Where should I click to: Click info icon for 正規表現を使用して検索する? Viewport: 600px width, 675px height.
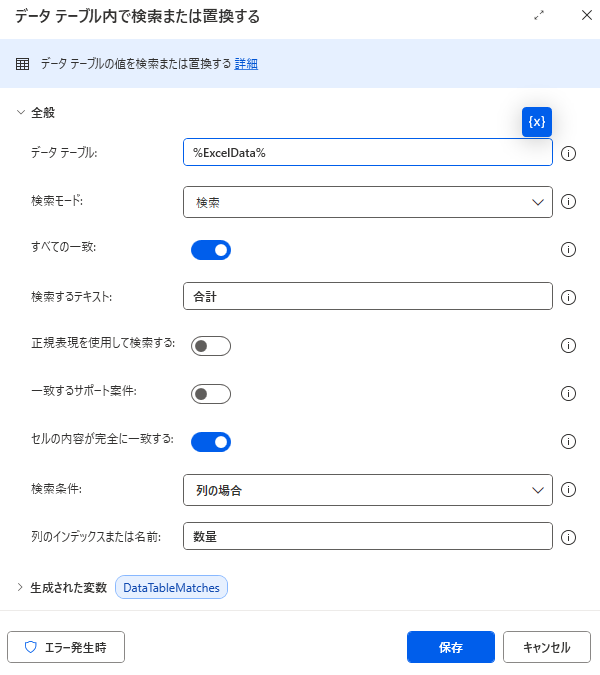tap(569, 346)
